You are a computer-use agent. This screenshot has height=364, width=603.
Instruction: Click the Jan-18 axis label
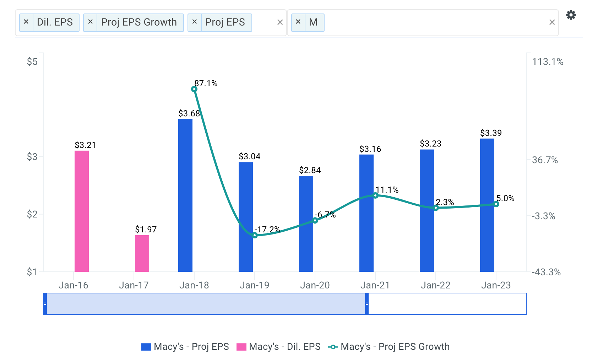pos(194,285)
